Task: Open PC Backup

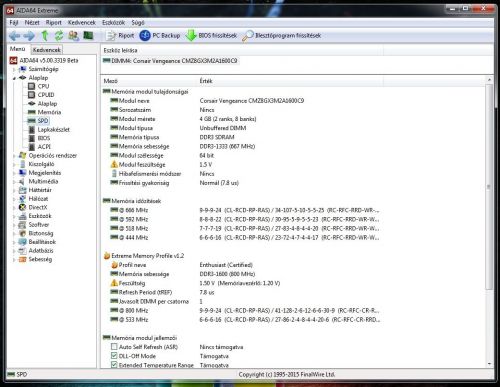Action: click(x=160, y=35)
